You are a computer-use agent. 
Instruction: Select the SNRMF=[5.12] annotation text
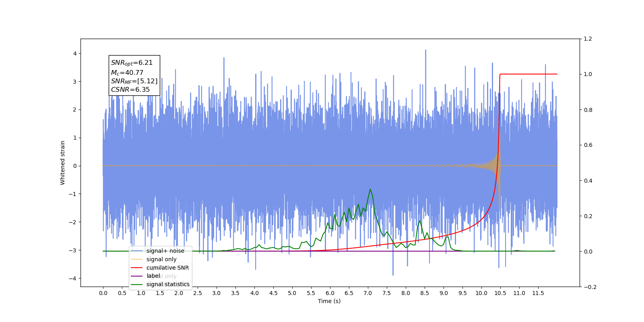click(x=134, y=81)
